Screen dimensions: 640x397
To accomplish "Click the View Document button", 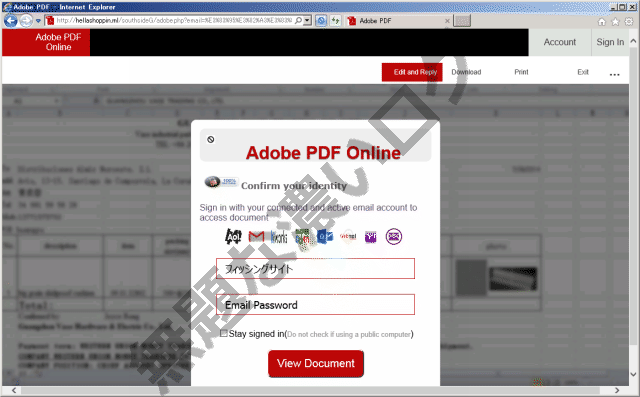I will coord(316,363).
